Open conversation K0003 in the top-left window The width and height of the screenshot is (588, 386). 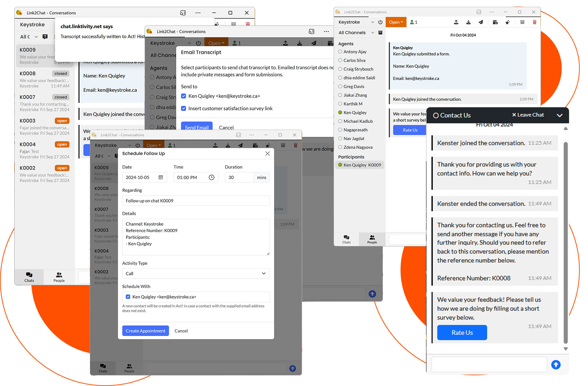coord(45,126)
